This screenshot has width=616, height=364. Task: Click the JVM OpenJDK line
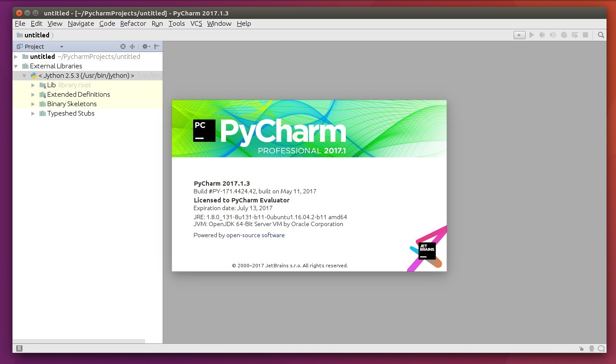(x=268, y=224)
